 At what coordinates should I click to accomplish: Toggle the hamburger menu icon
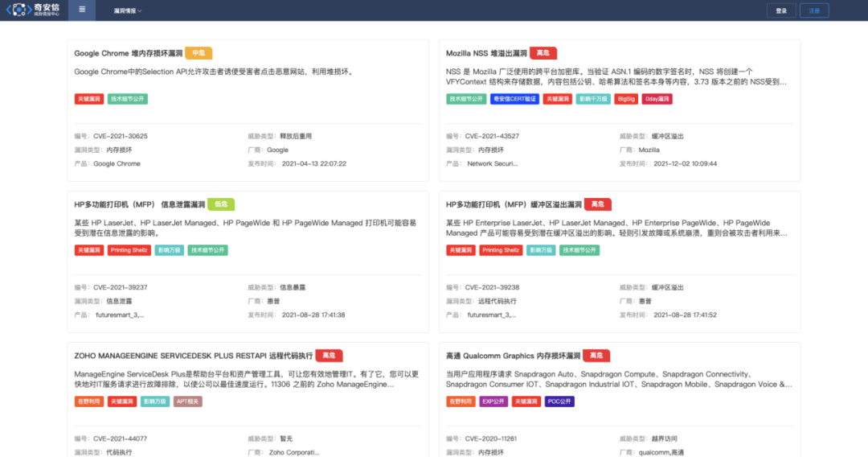pyautogui.click(x=82, y=10)
